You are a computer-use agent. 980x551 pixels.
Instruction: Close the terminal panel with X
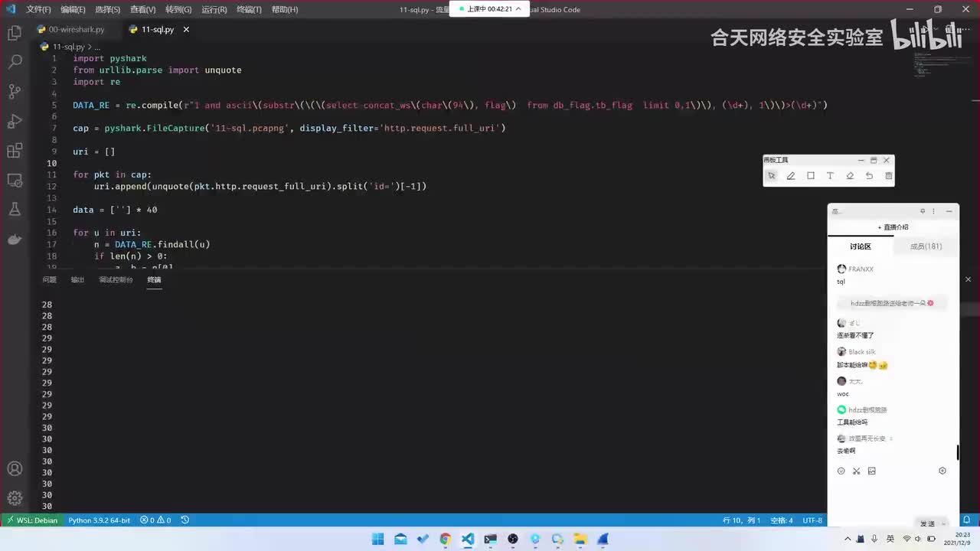pos(968,279)
